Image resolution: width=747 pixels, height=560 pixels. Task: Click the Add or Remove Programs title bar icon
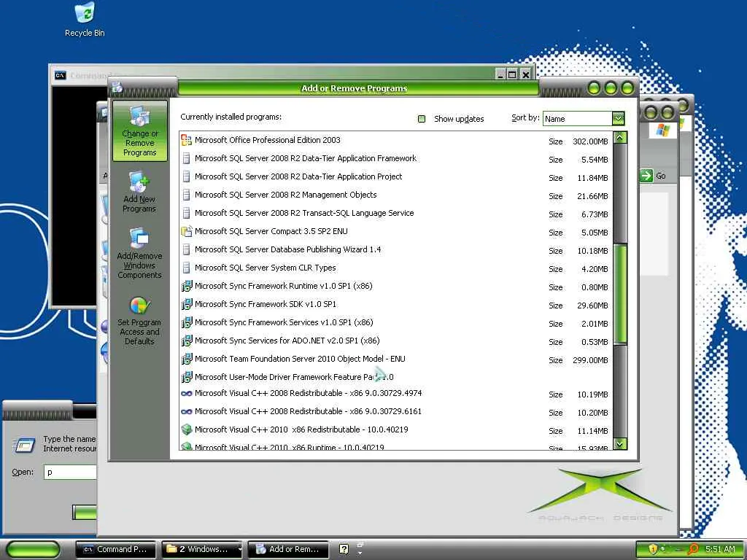click(117, 87)
